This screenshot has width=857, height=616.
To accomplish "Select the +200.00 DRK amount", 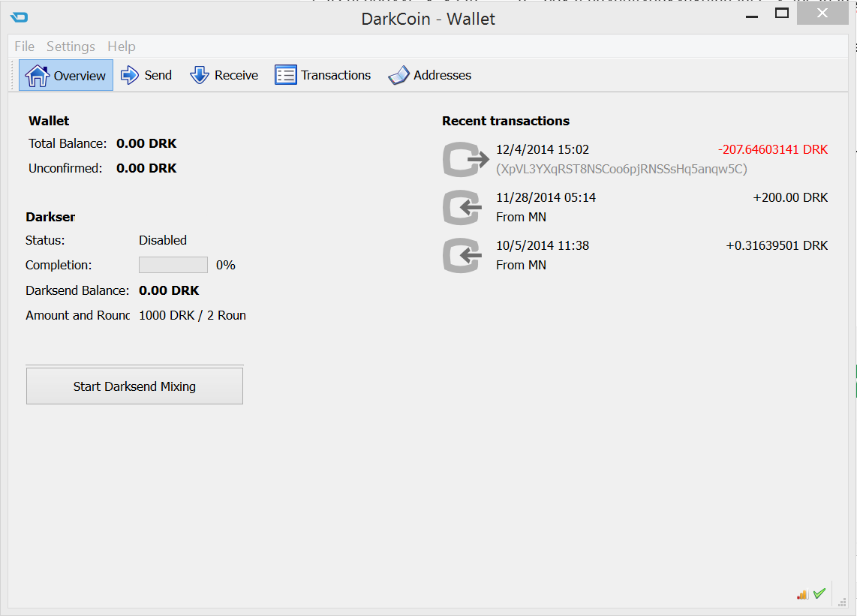I will click(790, 197).
